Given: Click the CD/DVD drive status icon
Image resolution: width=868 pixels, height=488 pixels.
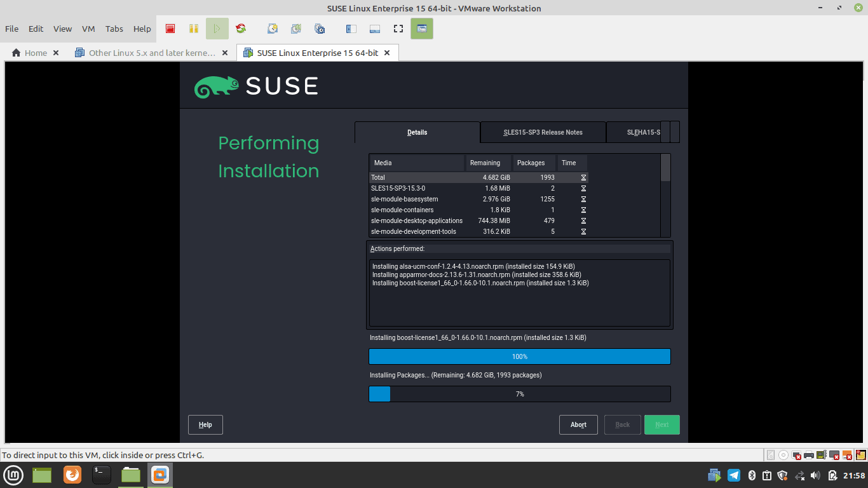Looking at the screenshot, I should (783, 455).
